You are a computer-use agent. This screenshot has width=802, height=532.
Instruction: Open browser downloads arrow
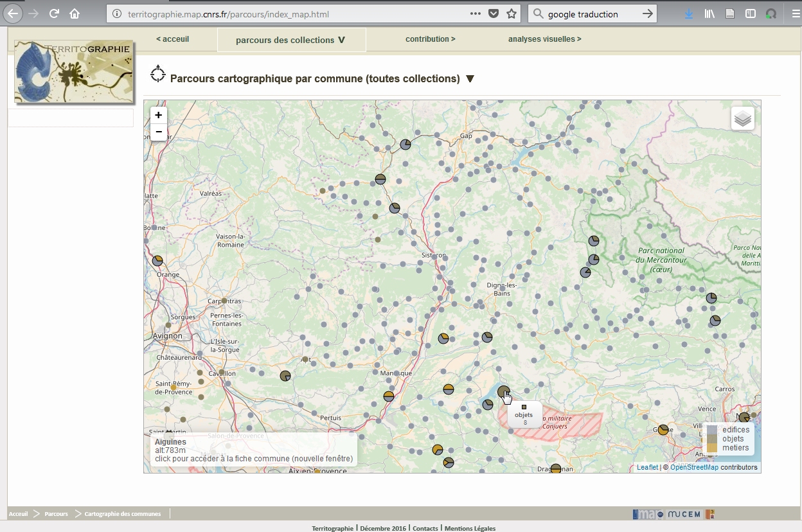click(x=689, y=13)
